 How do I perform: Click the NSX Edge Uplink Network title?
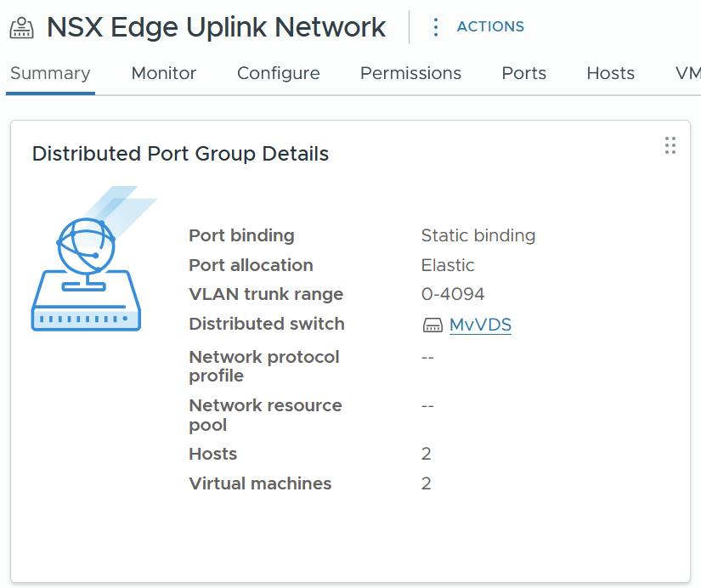pos(216,27)
